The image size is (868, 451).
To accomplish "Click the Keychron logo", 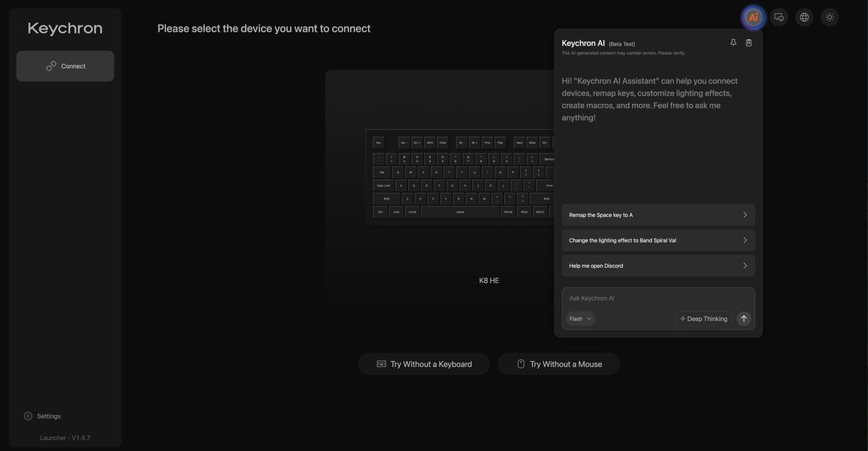I will pos(65,29).
